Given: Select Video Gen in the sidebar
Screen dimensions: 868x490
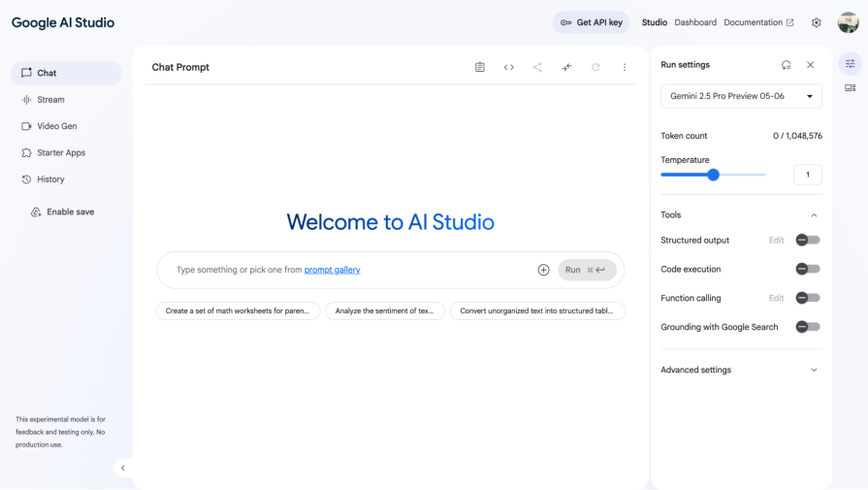Looking at the screenshot, I should pyautogui.click(x=66, y=126).
